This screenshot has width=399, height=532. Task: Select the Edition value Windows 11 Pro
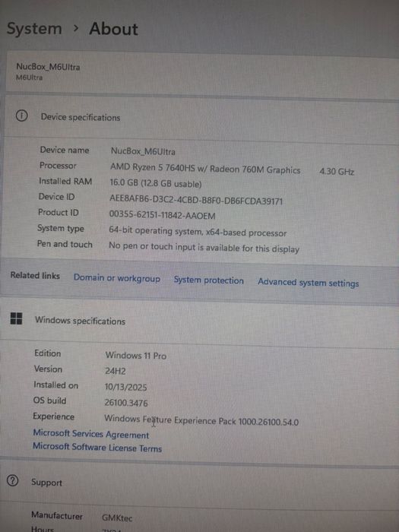point(136,355)
